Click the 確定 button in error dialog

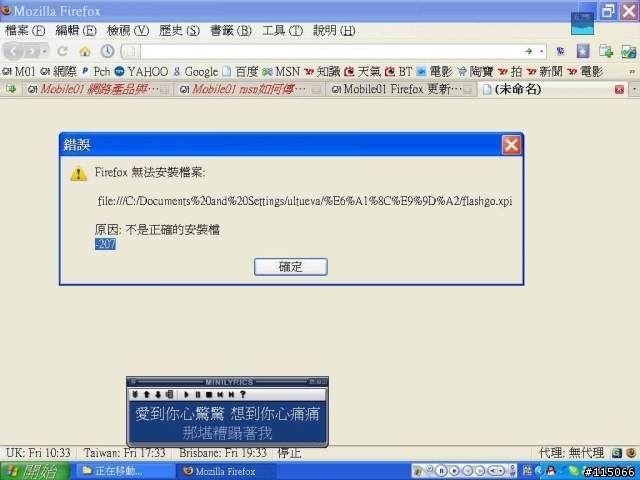click(x=291, y=267)
